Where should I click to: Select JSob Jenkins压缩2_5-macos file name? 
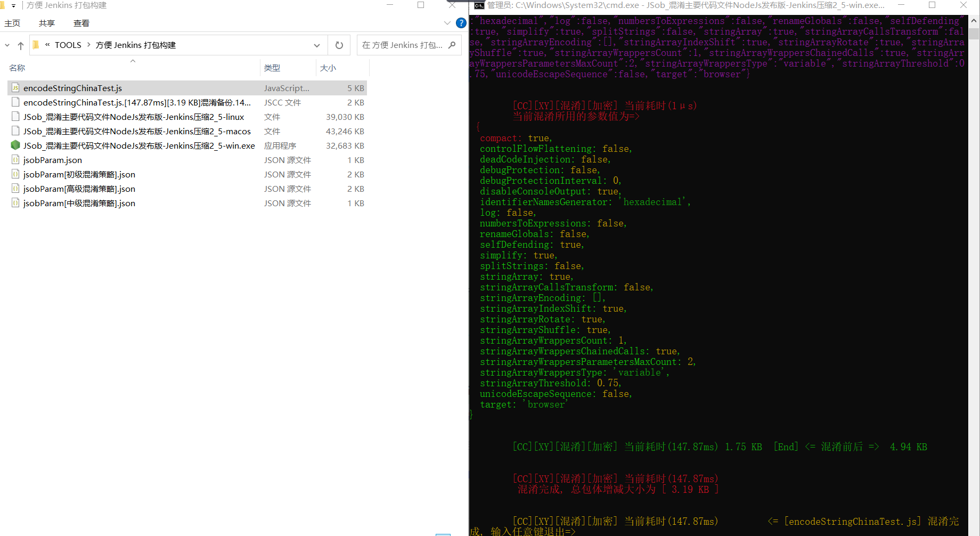point(137,131)
